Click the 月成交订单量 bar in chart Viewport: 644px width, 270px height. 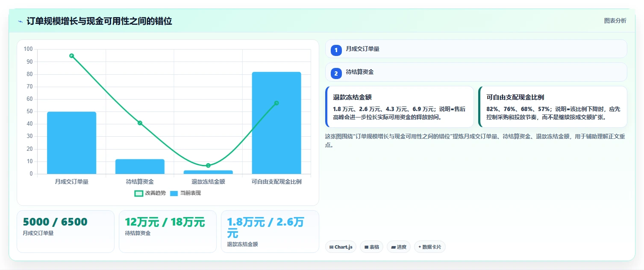pos(71,143)
